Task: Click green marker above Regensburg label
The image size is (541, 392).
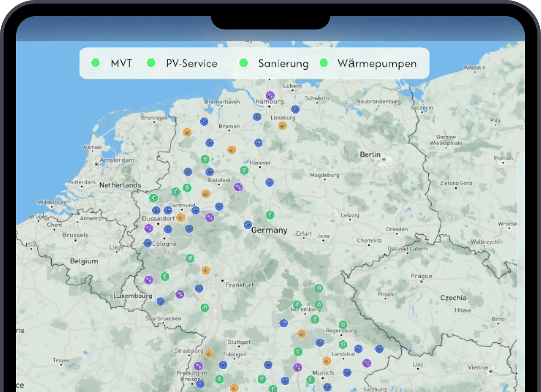Action: [x=342, y=325]
